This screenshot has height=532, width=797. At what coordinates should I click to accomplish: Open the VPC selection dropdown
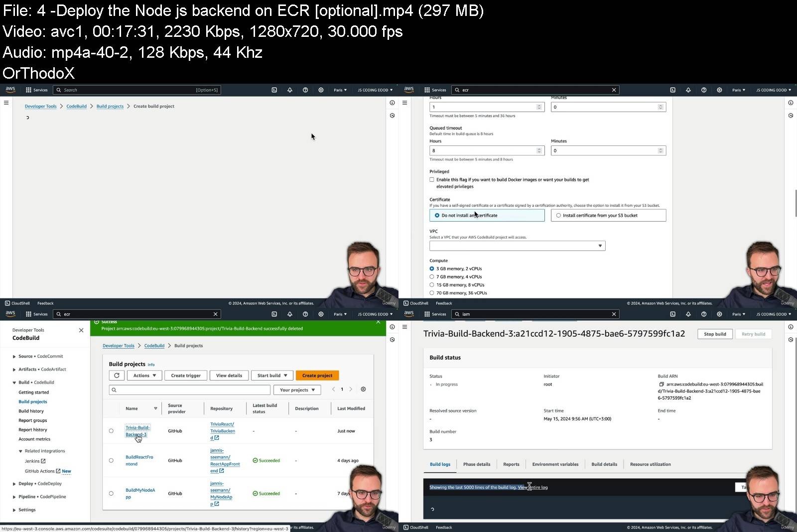(x=517, y=246)
